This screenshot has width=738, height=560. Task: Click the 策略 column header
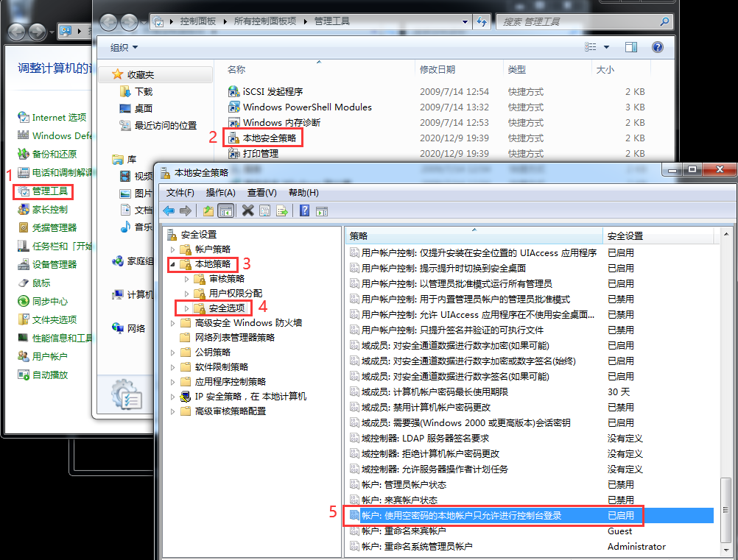pyautogui.click(x=474, y=236)
